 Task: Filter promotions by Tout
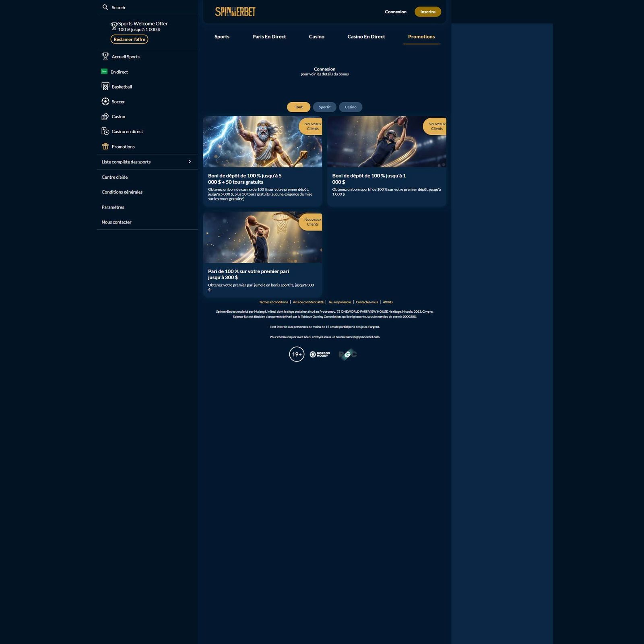299,107
